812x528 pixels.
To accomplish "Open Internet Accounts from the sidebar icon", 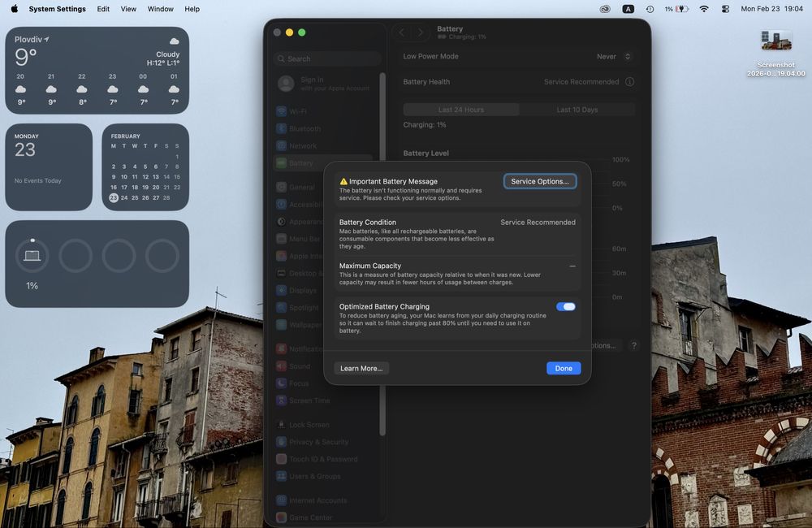I will (281, 500).
